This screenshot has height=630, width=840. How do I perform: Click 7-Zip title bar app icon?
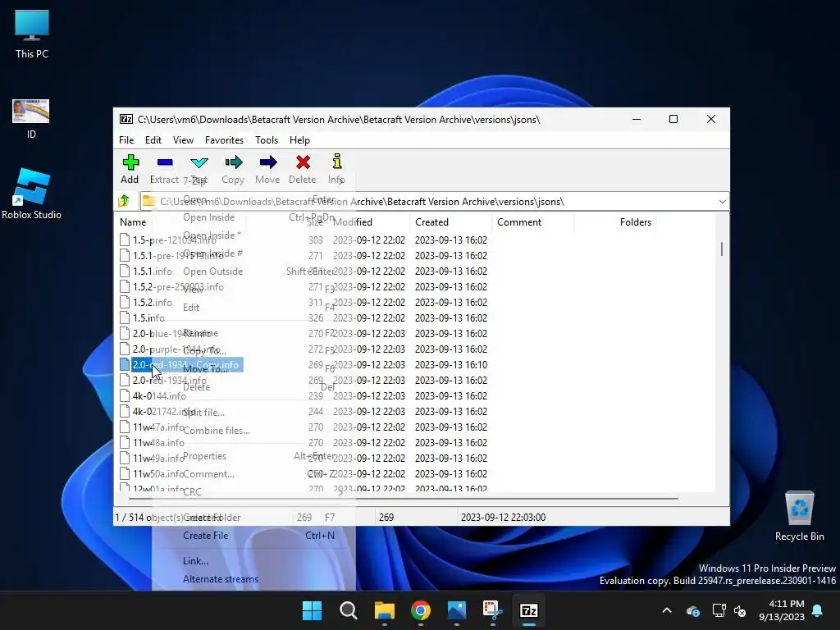pos(126,119)
